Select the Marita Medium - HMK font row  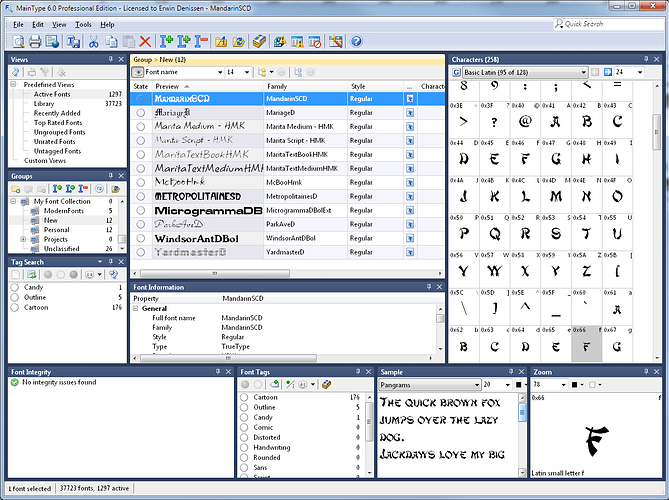(x=288, y=127)
